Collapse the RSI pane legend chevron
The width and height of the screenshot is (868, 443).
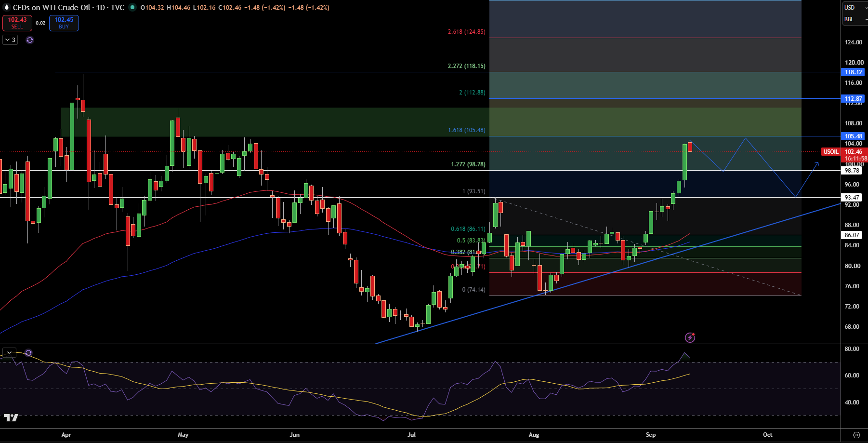[x=9, y=353]
